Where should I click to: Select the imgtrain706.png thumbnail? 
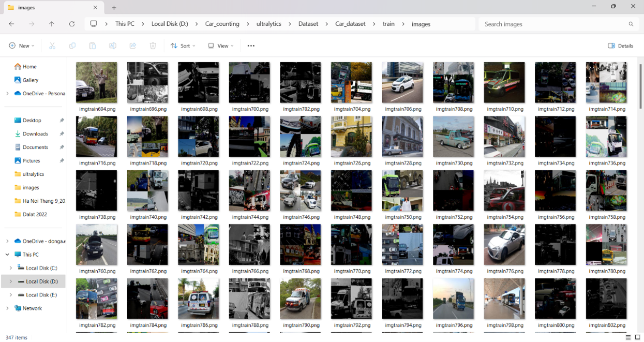point(402,83)
